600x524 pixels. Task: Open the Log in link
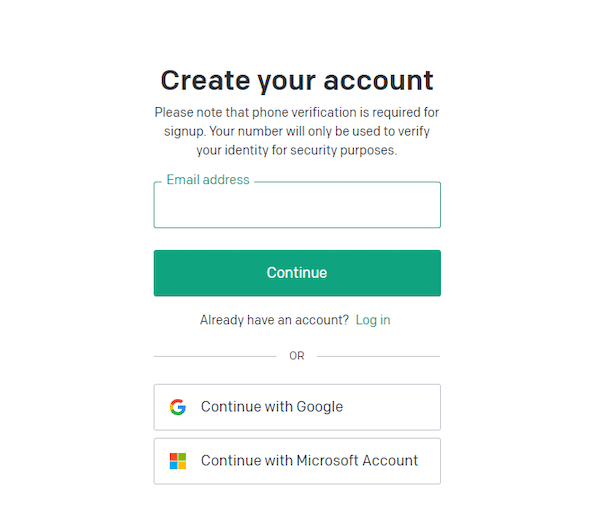coord(373,320)
